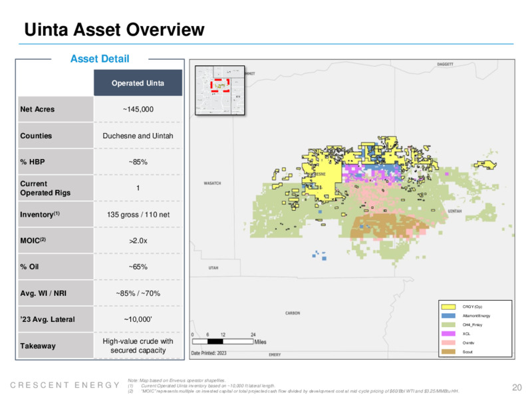Image resolution: width=532 pixels, height=399 pixels.
Task: Click the '% HBP' row label
Action: (x=32, y=162)
